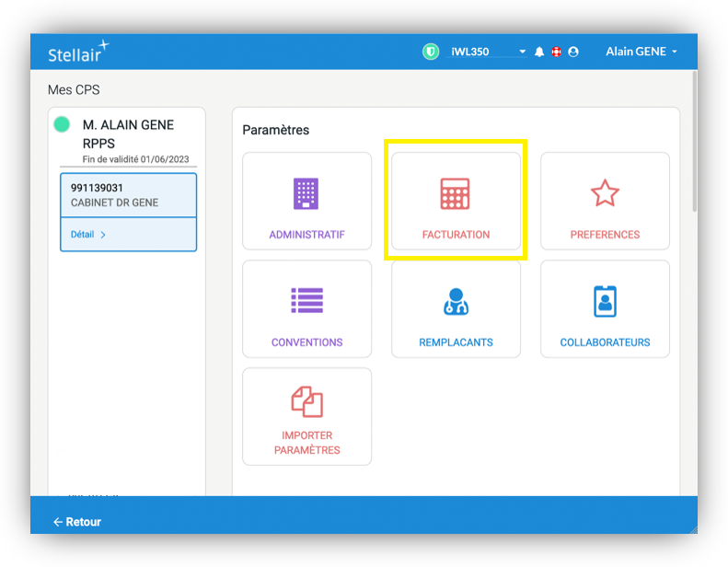Select the Preferences star icon
The image size is (728, 567).
pos(605,193)
